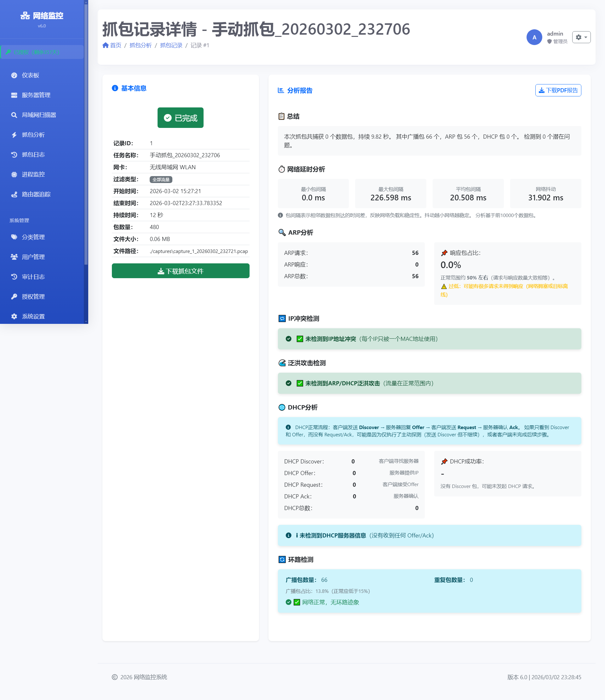Click the admin avatar circle
The width and height of the screenshot is (605, 700).
pyautogui.click(x=534, y=37)
